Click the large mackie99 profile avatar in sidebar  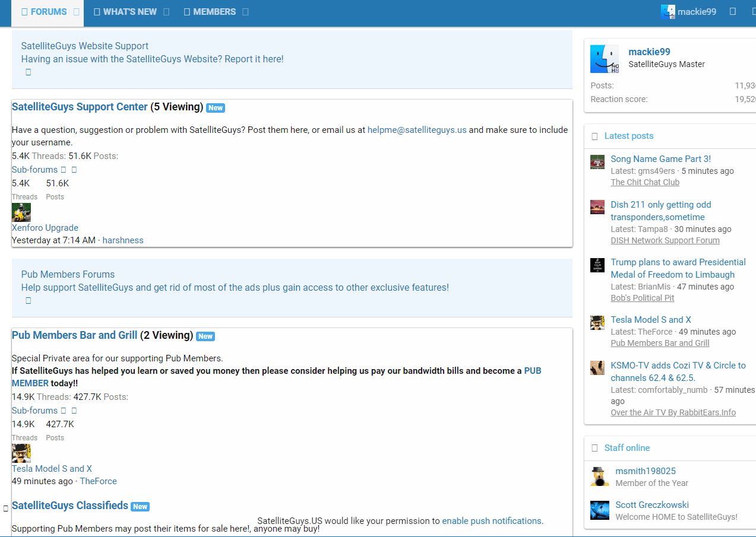click(605, 59)
